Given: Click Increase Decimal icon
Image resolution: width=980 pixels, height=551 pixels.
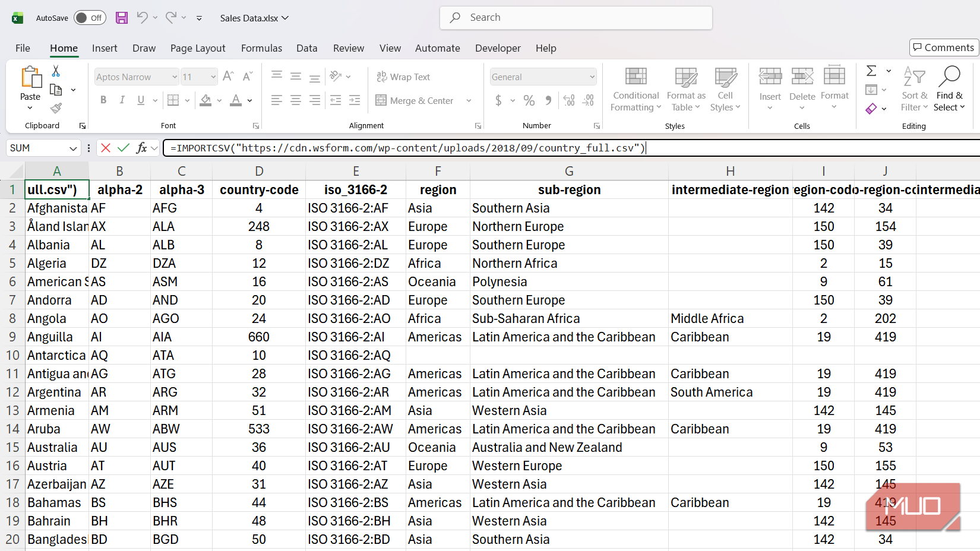Looking at the screenshot, I should pos(569,100).
